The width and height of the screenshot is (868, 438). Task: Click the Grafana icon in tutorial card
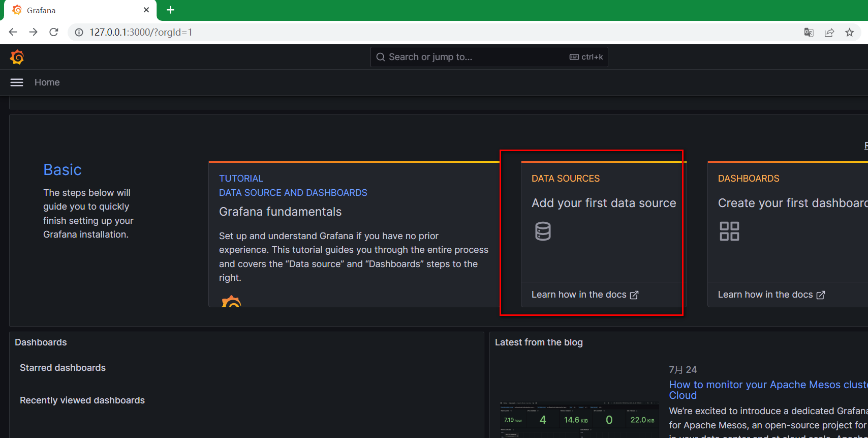pos(231,301)
